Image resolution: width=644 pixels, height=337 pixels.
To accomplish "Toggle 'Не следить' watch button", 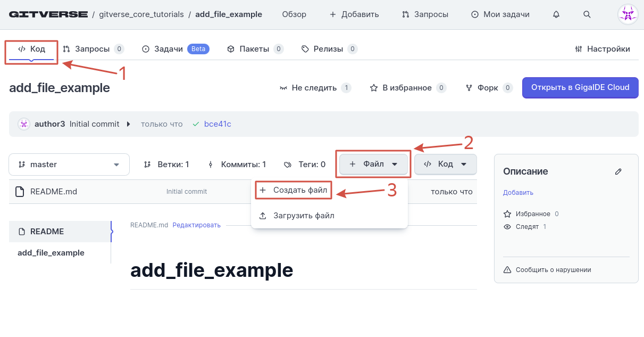I will click(x=314, y=88).
